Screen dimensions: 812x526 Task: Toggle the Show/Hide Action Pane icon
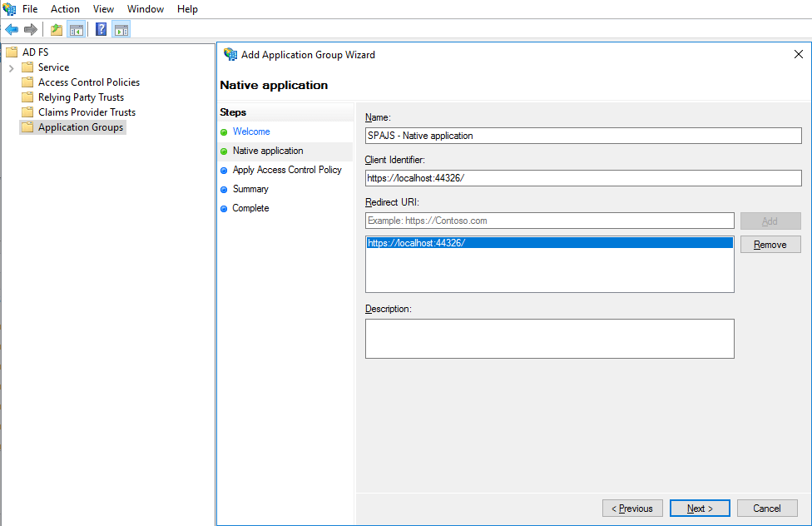pos(121,28)
